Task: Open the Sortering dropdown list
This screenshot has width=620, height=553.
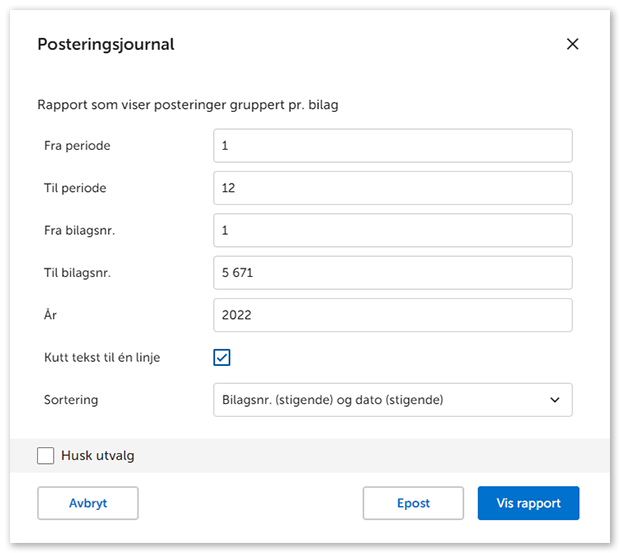Action: tap(392, 400)
